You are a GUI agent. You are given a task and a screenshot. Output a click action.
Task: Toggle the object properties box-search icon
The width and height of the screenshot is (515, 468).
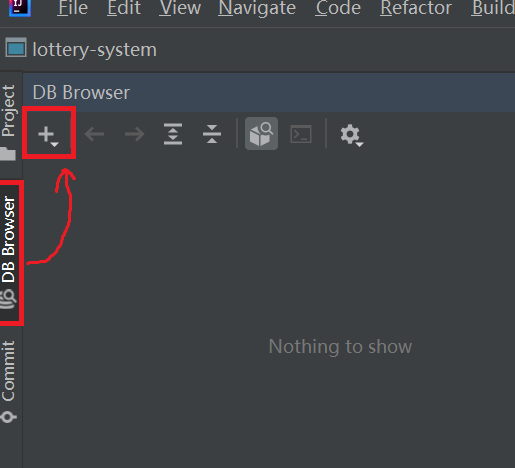click(x=261, y=134)
